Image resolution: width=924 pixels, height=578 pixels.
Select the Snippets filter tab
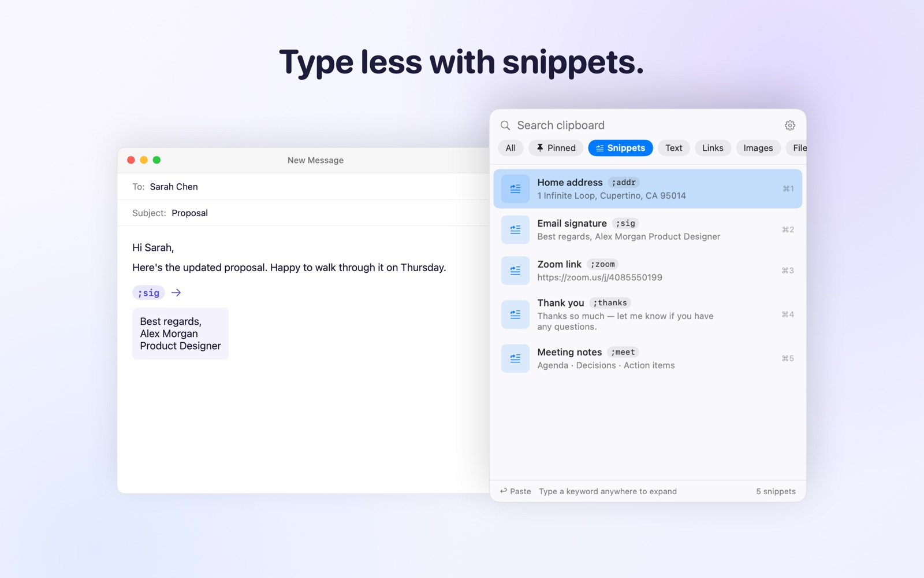coord(620,148)
